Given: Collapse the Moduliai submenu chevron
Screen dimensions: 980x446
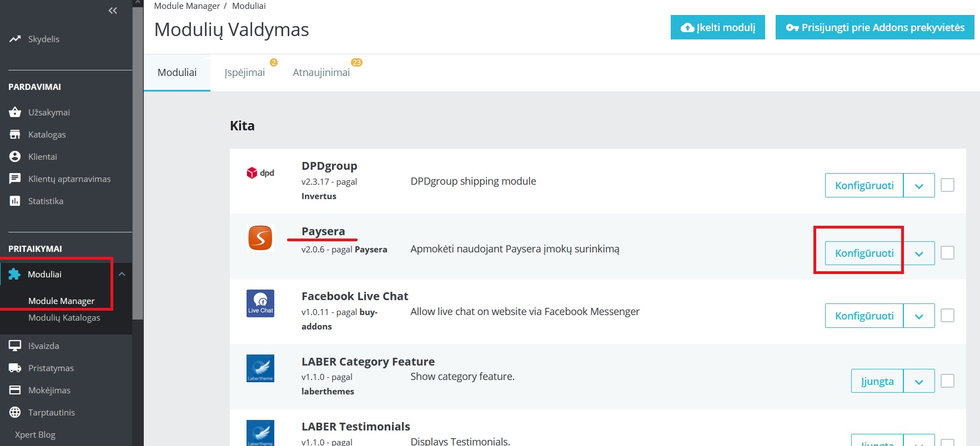Looking at the screenshot, I should [122, 274].
